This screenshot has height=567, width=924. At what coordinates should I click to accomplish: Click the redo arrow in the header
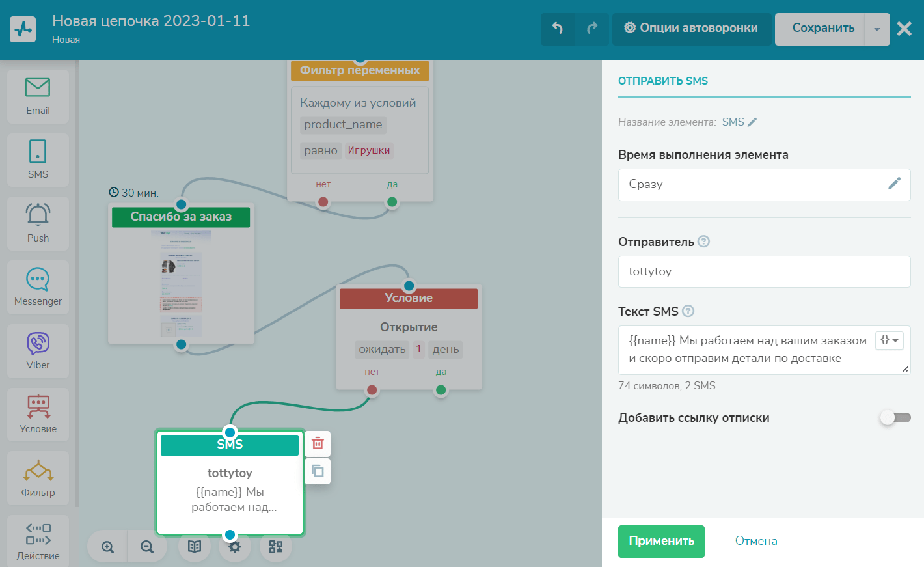pyautogui.click(x=592, y=28)
